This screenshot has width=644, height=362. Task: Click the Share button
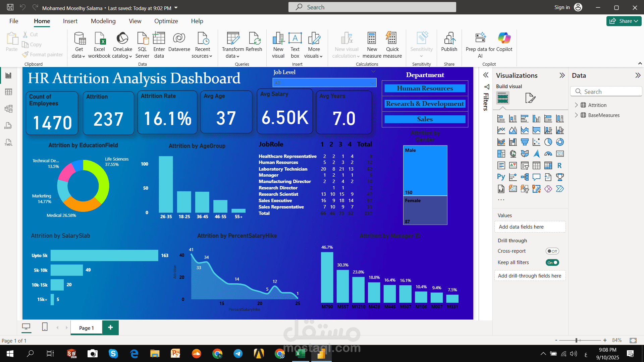coord(624,21)
